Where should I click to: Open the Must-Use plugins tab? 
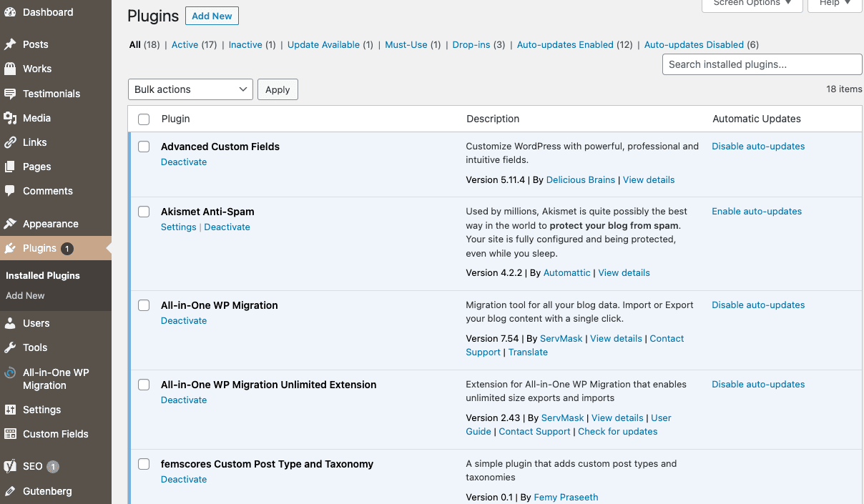click(406, 44)
